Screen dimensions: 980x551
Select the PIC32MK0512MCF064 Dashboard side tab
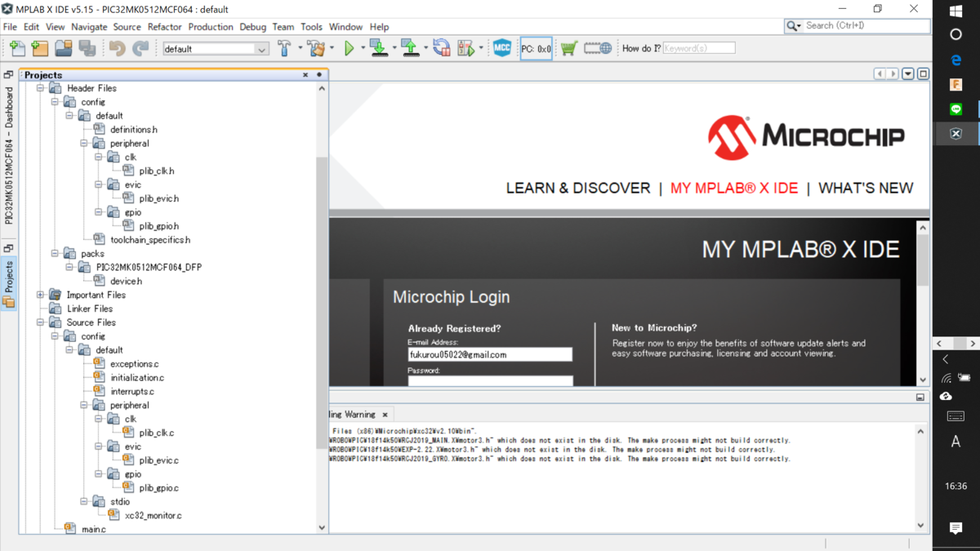(9, 155)
